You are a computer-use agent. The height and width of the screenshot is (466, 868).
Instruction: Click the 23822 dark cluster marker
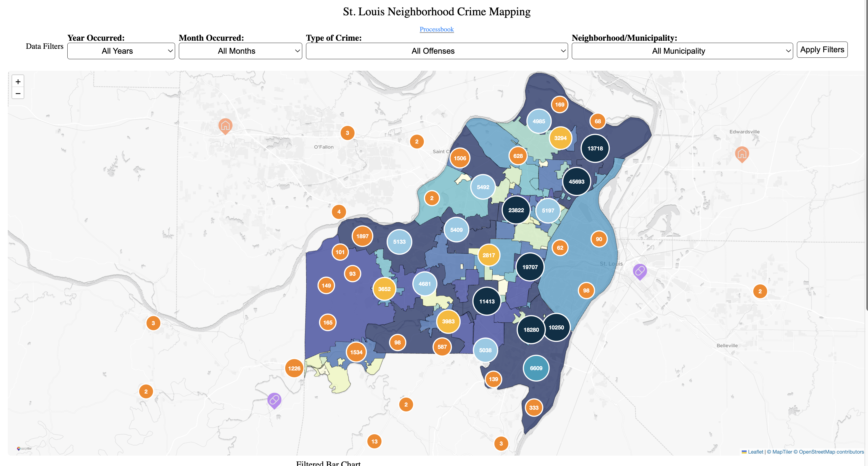coord(516,210)
